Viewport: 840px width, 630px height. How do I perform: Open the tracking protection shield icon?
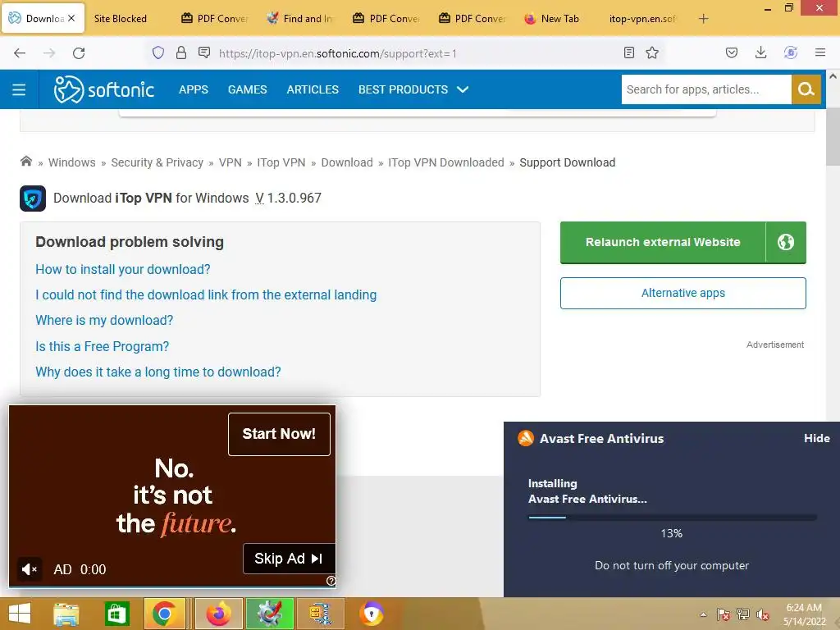158,52
